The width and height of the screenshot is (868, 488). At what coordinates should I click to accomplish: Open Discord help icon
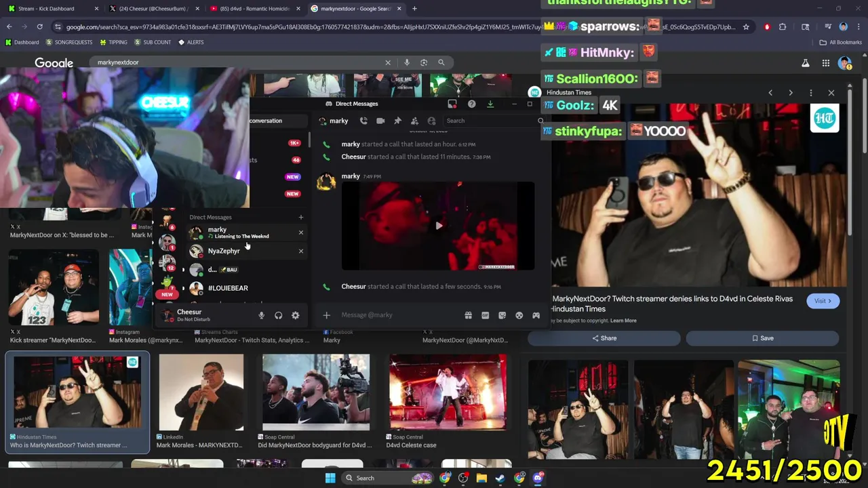tap(471, 104)
